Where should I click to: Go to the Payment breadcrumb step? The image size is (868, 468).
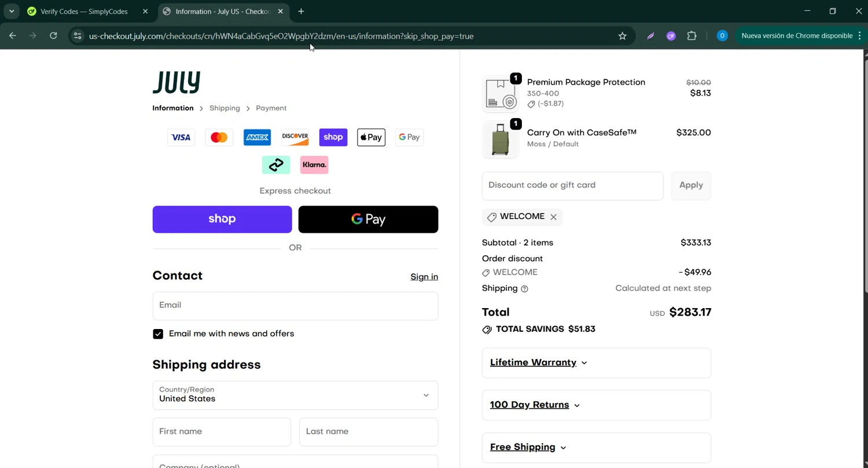(x=271, y=108)
